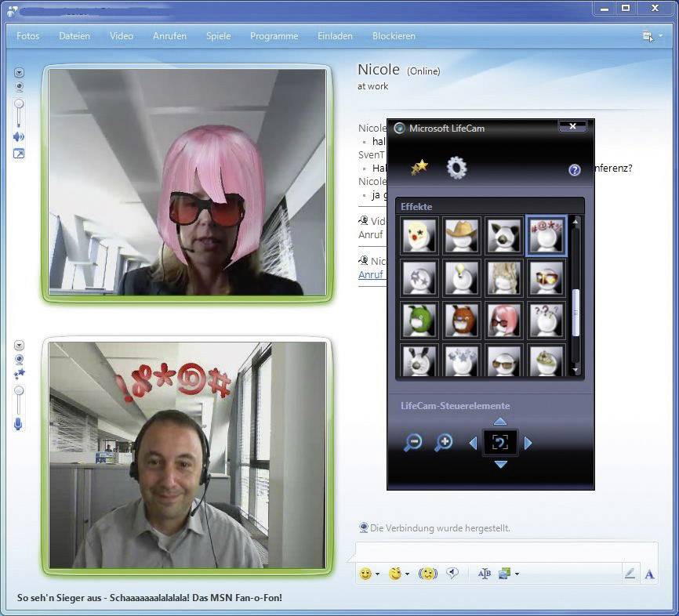Screen dimensions: 679x616
Task: Expand the emoticon picker dropdown
Action: [377, 574]
